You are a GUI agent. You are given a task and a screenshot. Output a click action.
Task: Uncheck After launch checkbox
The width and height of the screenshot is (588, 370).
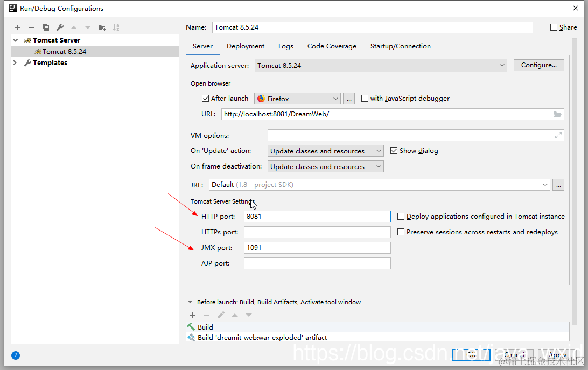[x=205, y=99]
